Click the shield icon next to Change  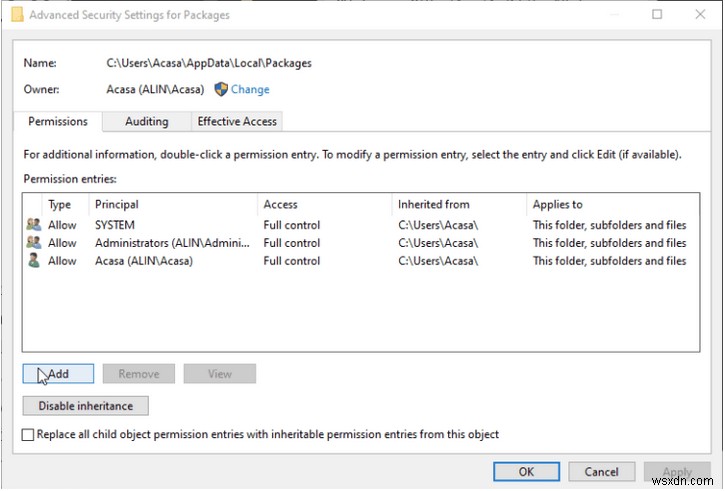click(x=221, y=89)
